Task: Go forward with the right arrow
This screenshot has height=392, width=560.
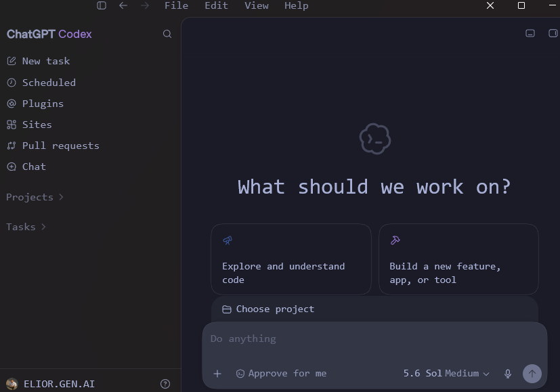Action: pos(145,5)
